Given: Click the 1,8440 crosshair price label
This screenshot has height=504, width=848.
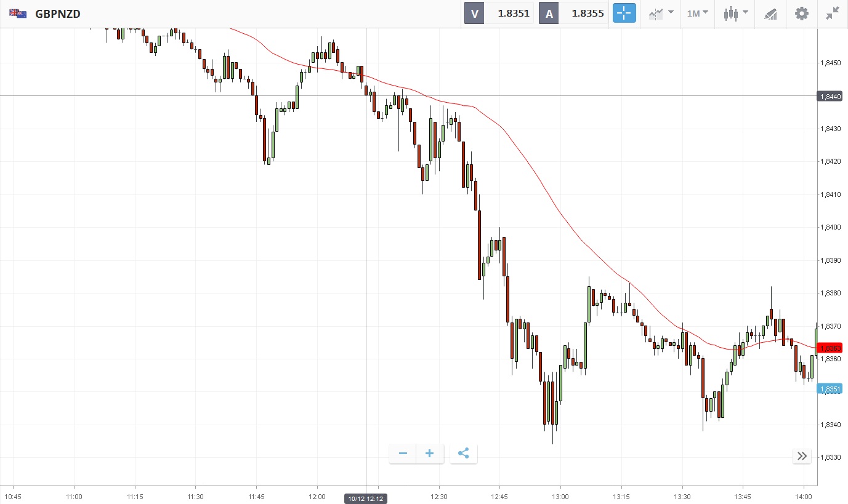Looking at the screenshot, I should tap(830, 96).
